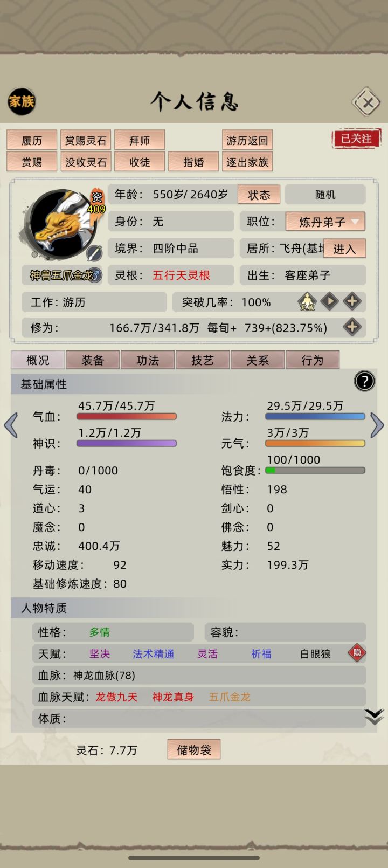Click the help question mark icon

click(x=364, y=382)
